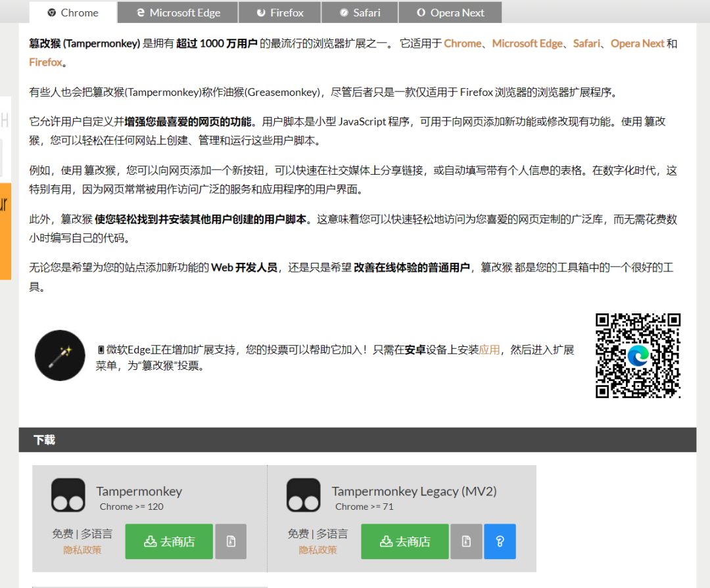Click the Tampermonkey title text in download card

click(x=139, y=491)
